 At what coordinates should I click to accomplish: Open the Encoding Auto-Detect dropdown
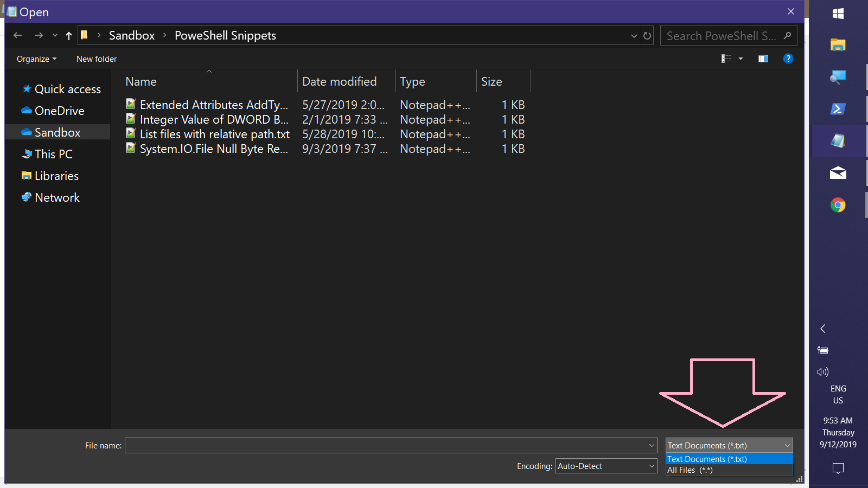pyautogui.click(x=607, y=466)
